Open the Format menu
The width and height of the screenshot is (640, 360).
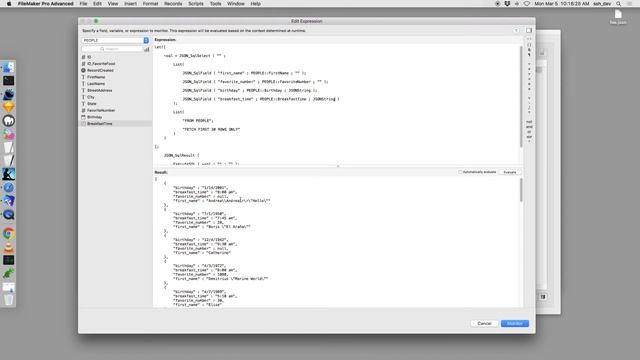[x=150, y=4]
